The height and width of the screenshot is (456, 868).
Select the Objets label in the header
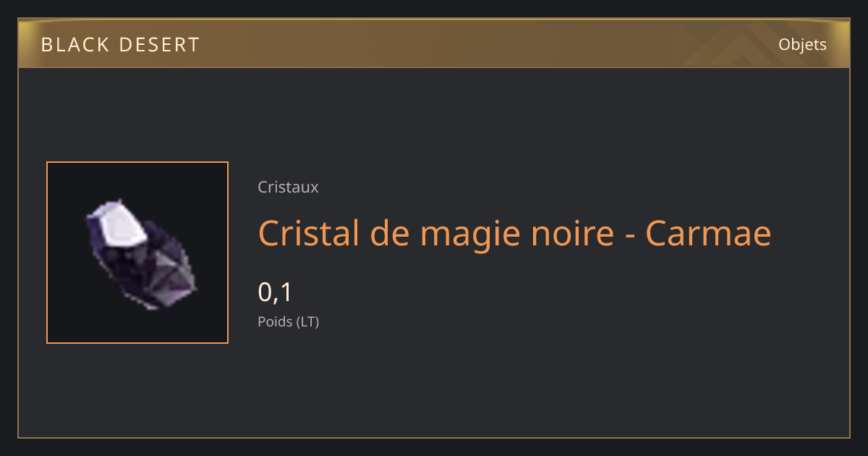click(x=802, y=44)
